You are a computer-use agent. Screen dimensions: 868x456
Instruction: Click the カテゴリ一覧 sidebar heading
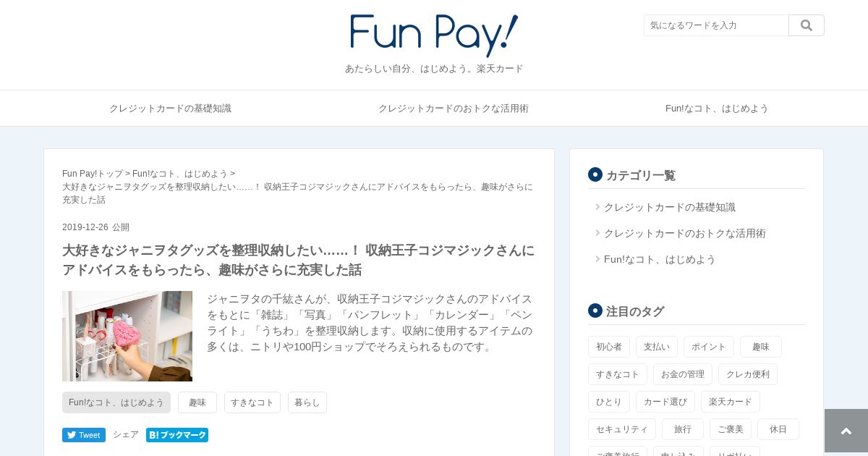[641, 175]
